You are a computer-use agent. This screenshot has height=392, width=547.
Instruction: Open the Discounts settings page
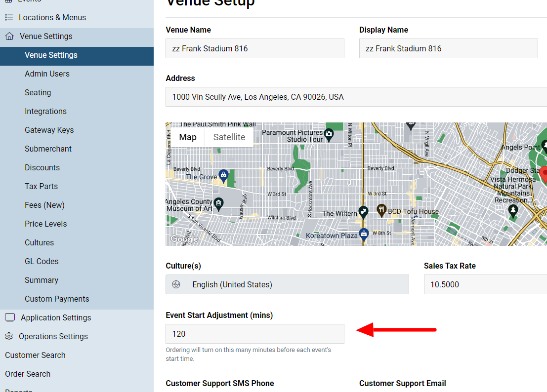(42, 167)
